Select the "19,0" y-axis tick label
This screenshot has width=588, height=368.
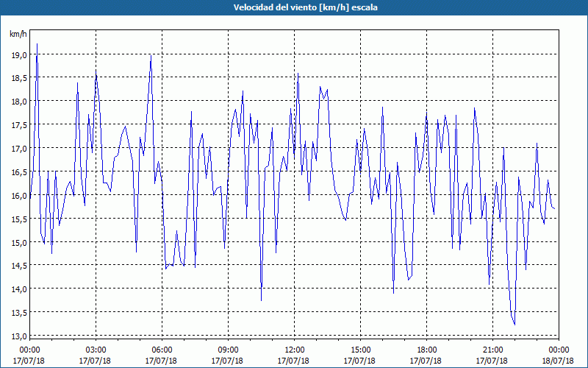[x=20, y=54]
